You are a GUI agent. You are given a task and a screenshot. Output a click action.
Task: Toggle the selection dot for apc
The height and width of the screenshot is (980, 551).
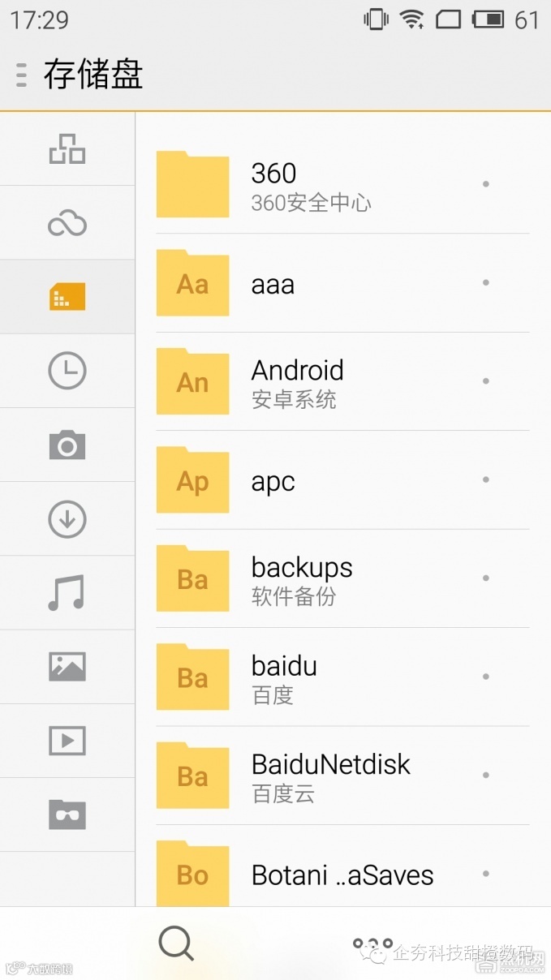pos(485,479)
